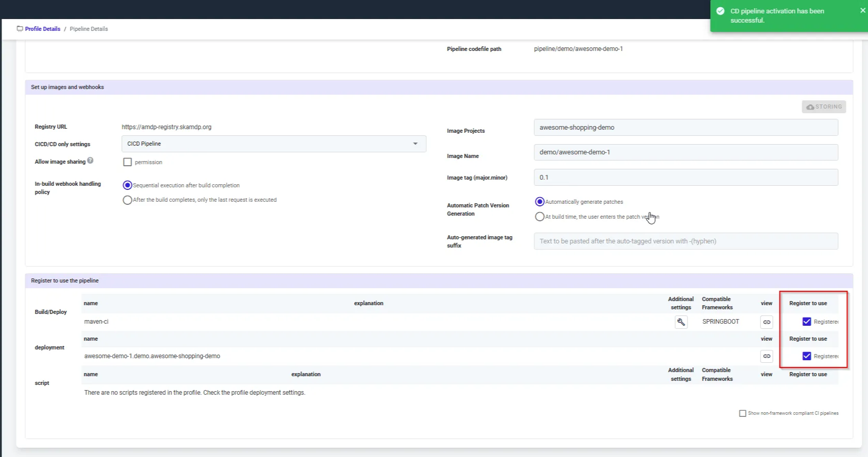Image resolution: width=868 pixels, height=457 pixels.
Task: Click SPRINGBOOT framework cell
Action: [720, 322]
